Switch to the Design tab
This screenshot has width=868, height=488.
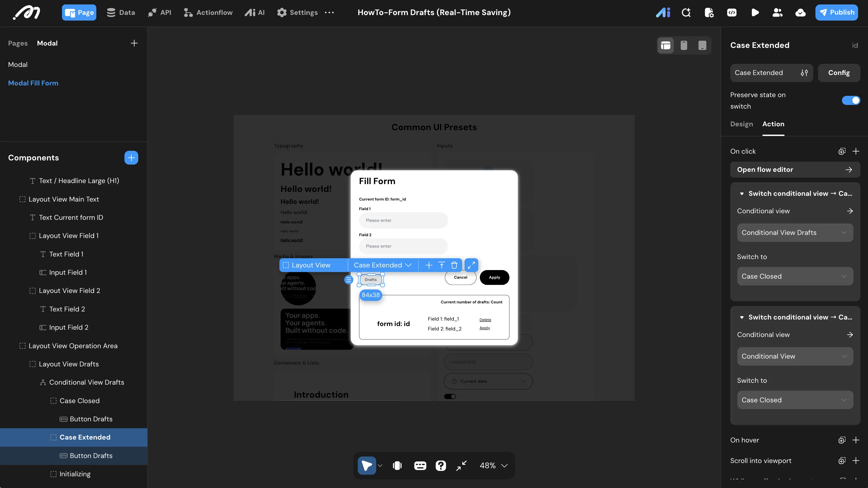point(741,124)
